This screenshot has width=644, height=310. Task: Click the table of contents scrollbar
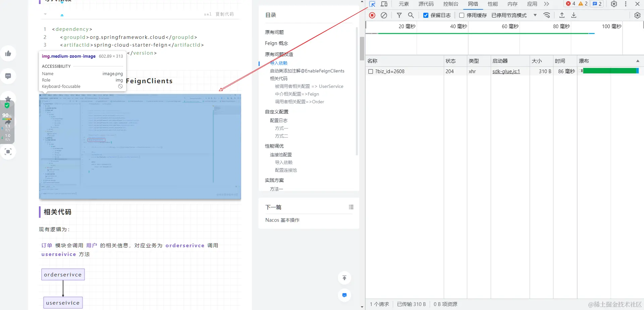click(x=357, y=91)
